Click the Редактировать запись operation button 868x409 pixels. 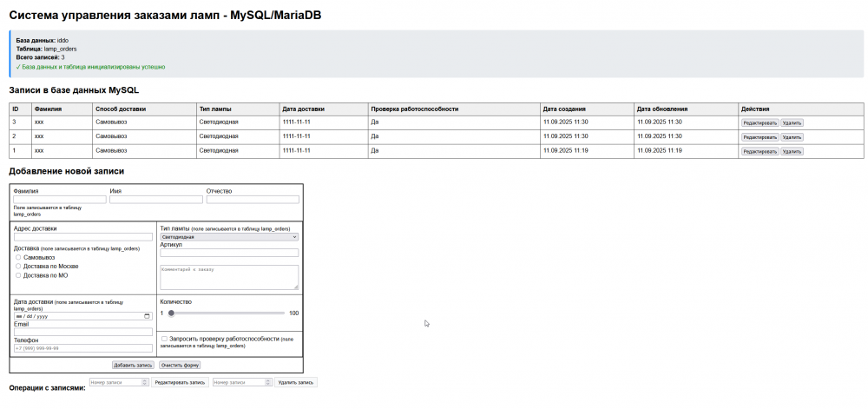pos(180,382)
